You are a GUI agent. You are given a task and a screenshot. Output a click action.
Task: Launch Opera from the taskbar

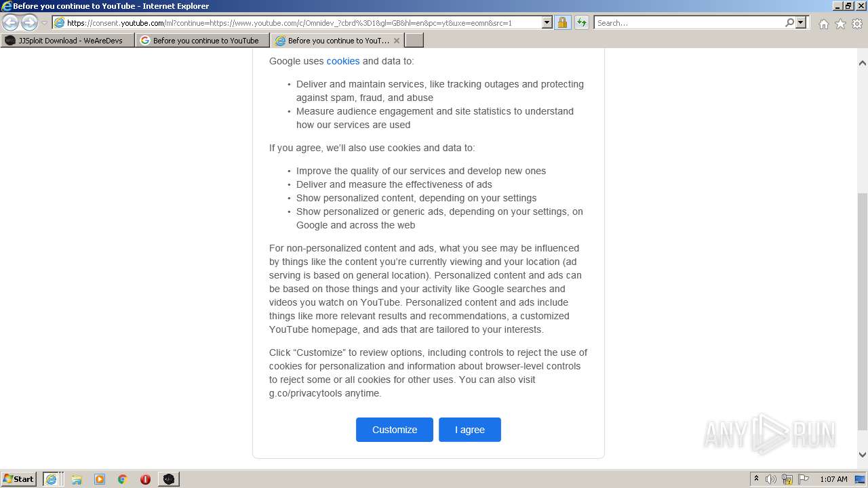145,479
